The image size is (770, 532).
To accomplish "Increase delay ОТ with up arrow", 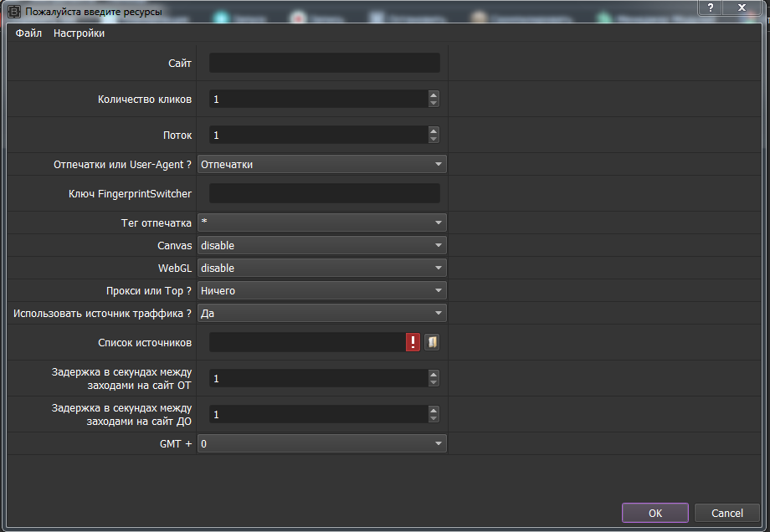I will point(434,374).
